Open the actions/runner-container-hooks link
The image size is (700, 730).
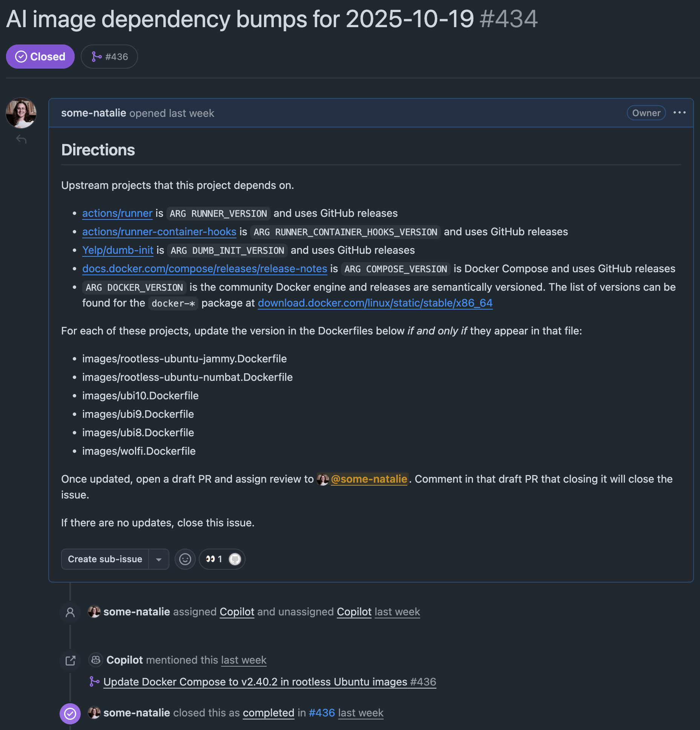(x=159, y=232)
